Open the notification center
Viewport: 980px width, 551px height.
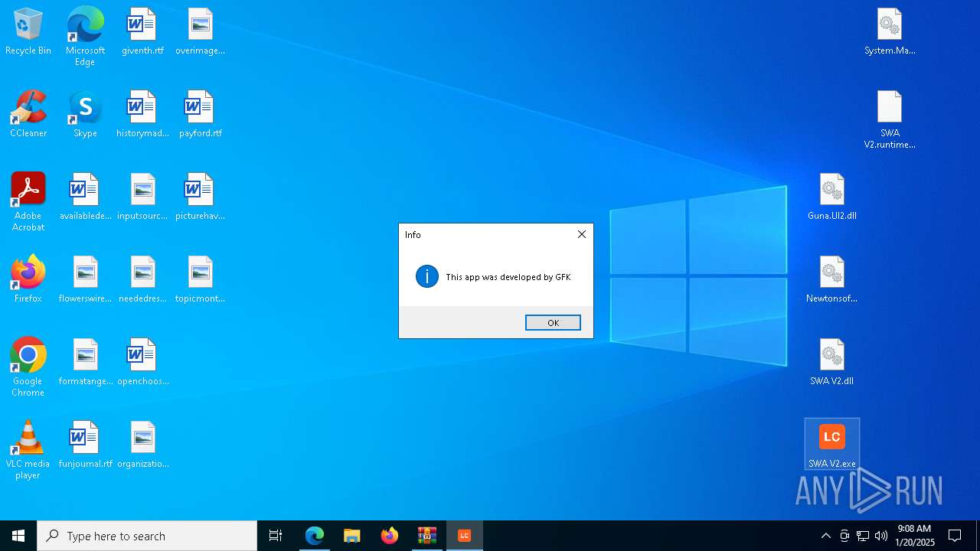pyautogui.click(x=955, y=536)
